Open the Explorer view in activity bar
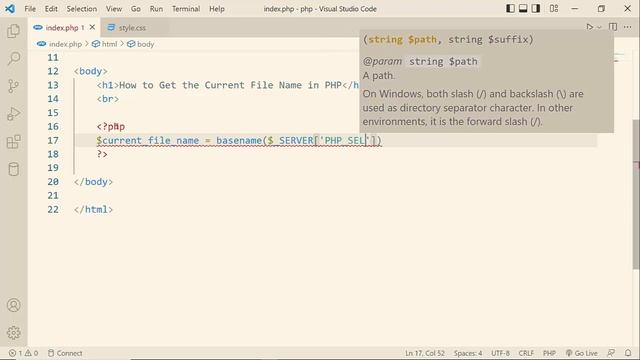The width and height of the screenshot is (640, 360). pyautogui.click(x=13, y=31)
